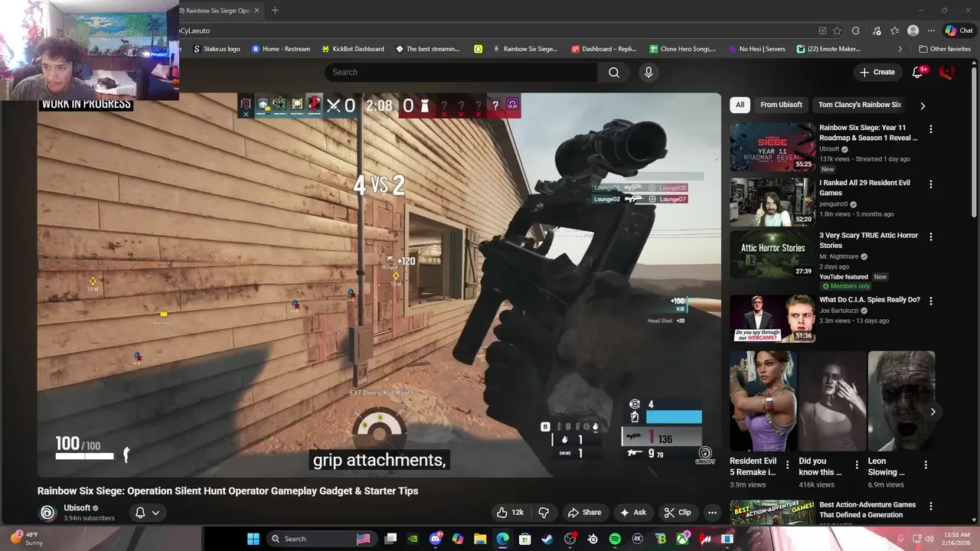The height and width of the screenshot is (551, 980).
Task: Open Home - Restream bookmark
Action: coord(281,49)
